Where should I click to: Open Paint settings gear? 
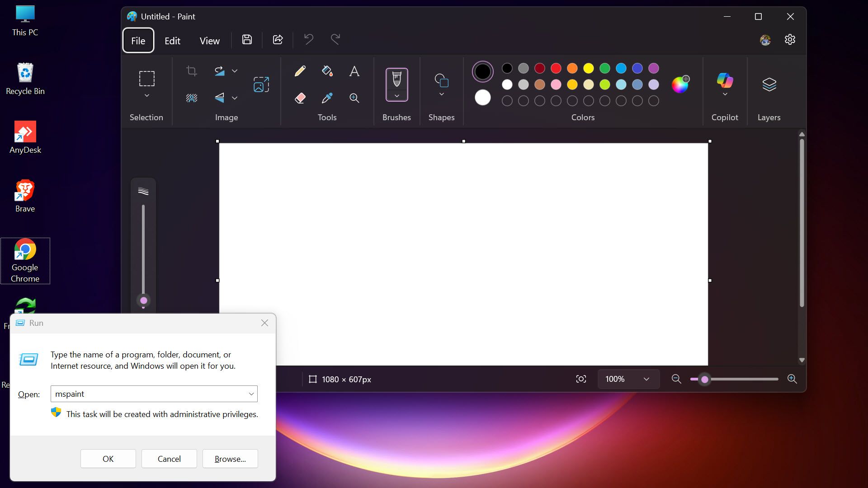[790, 40]
